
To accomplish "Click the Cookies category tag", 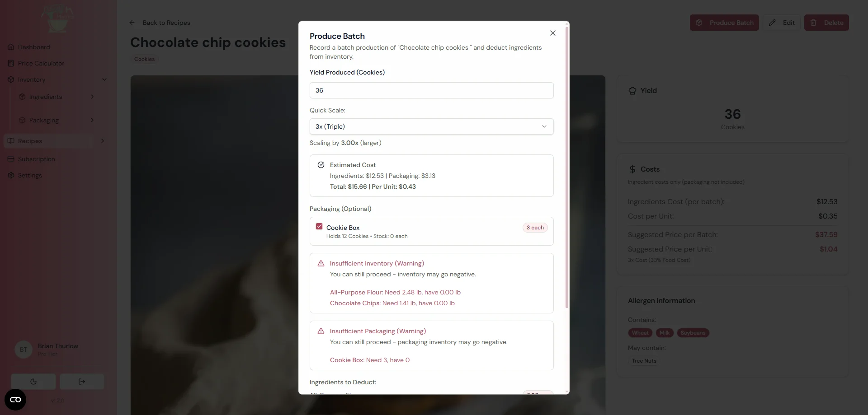I will pos(144,59).
